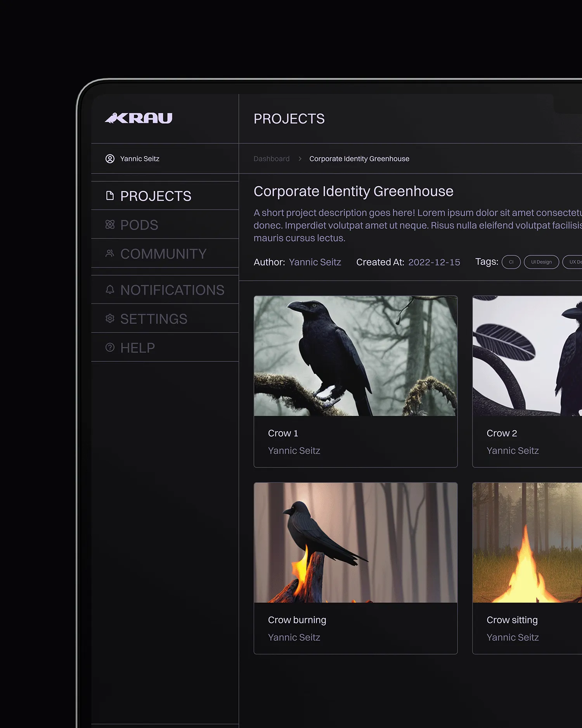The height and width of the screenshot is (728, 582).
Task: Click the breadcrumb chevron separator
Action: point(300,159)
